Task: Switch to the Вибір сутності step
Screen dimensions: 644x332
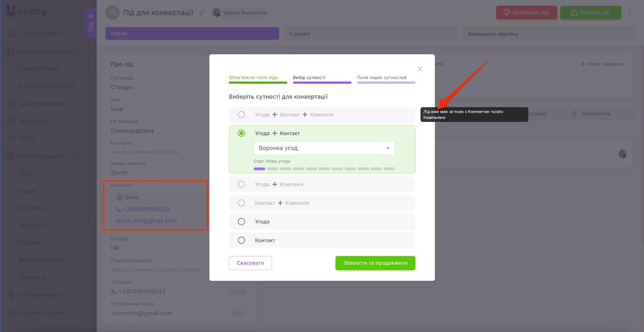Action: (322, 79)
